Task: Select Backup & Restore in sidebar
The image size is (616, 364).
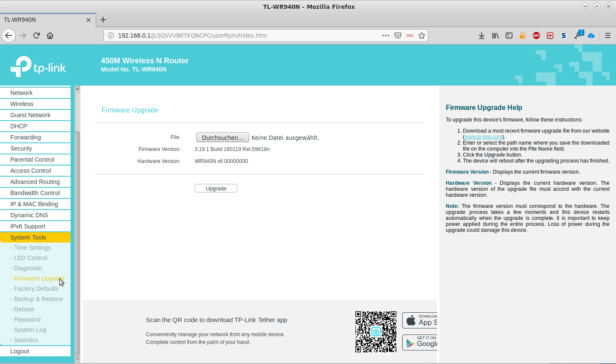Action: [x=38, y=299]
